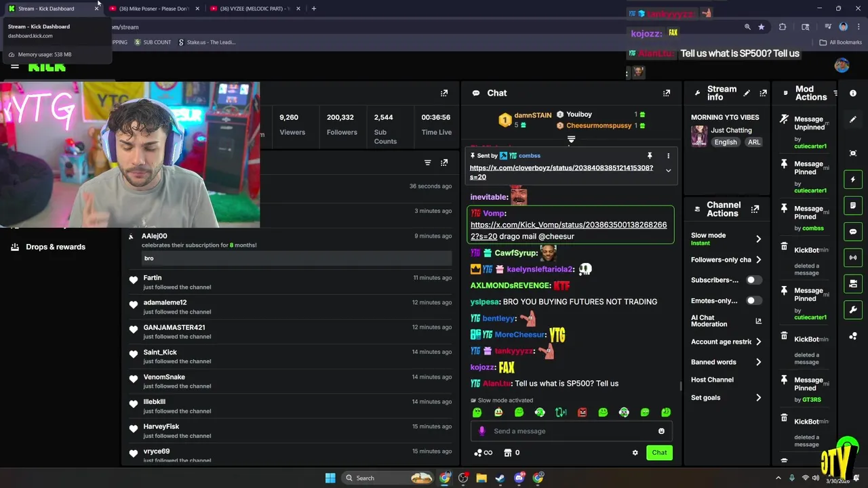
Task: Pop out the activity feed panel
Action: (x=444, y=163)
